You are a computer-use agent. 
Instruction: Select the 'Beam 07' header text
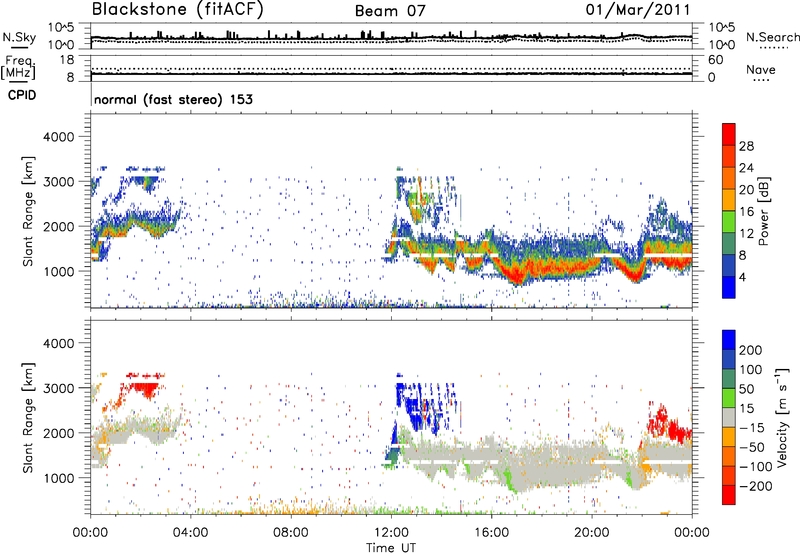point(390,11)
